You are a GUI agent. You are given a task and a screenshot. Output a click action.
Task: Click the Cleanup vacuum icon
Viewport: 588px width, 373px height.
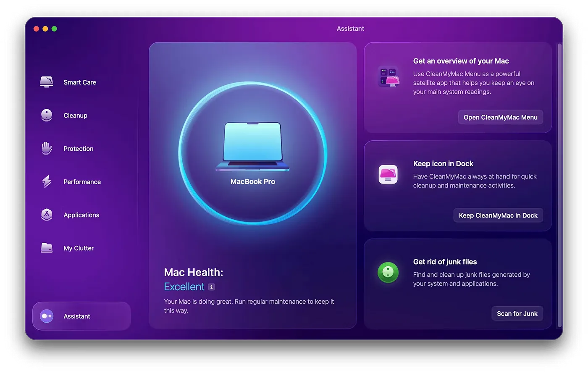[47, 115]
